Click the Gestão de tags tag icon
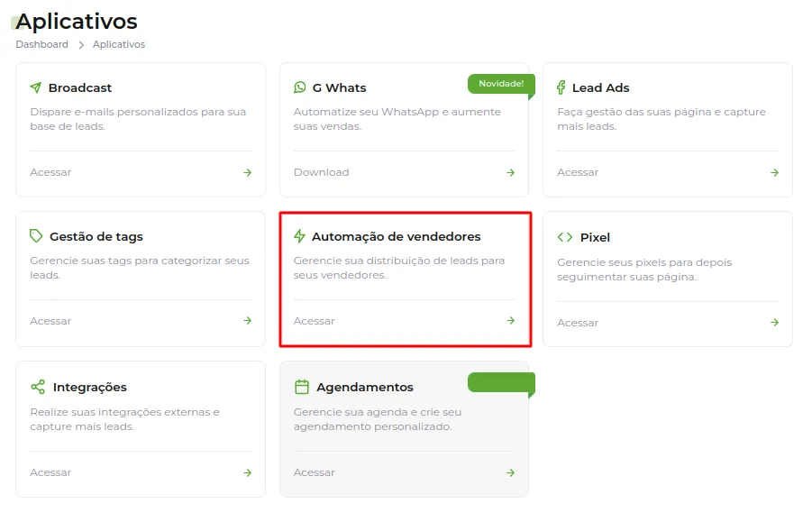This screenshot has height=531, width=812. 36,236
